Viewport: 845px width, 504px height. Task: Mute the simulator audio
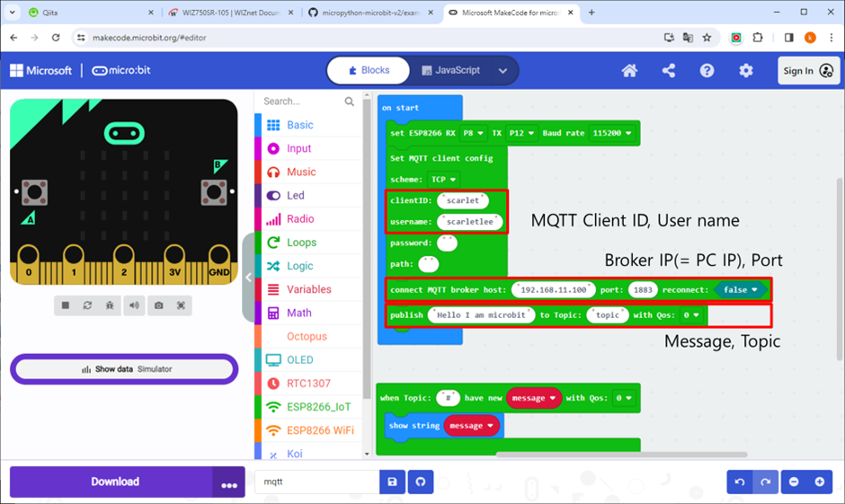point(134,305)
